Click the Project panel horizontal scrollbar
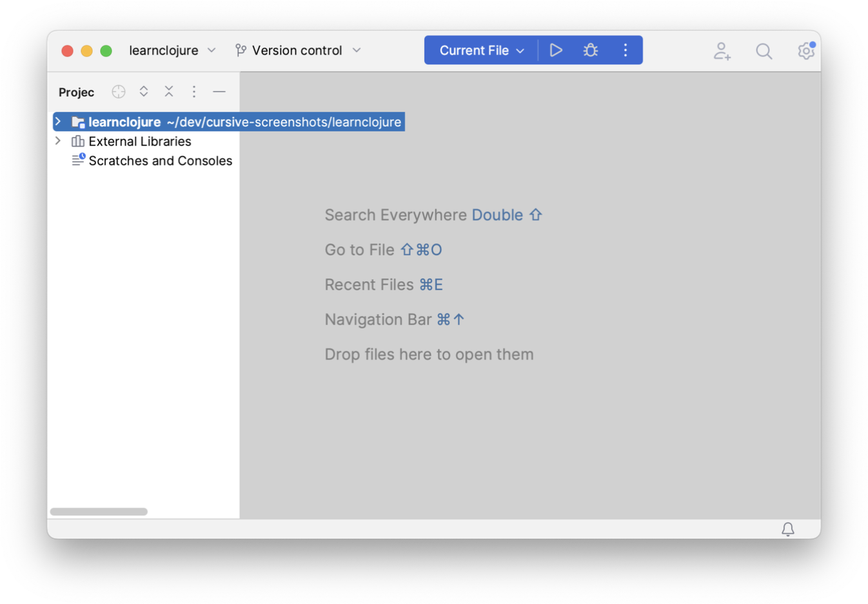Image resolution: width=868 pixels, height=604 pixels. point(99,512)
